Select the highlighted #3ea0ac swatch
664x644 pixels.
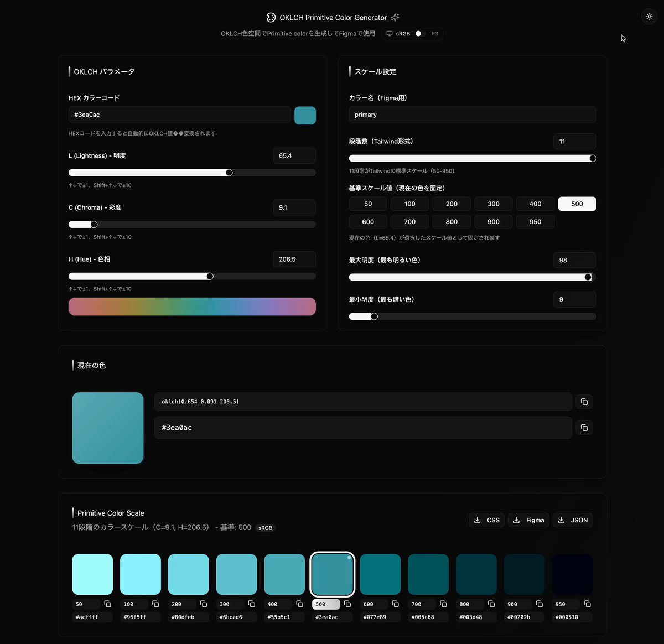click(333, 574)
